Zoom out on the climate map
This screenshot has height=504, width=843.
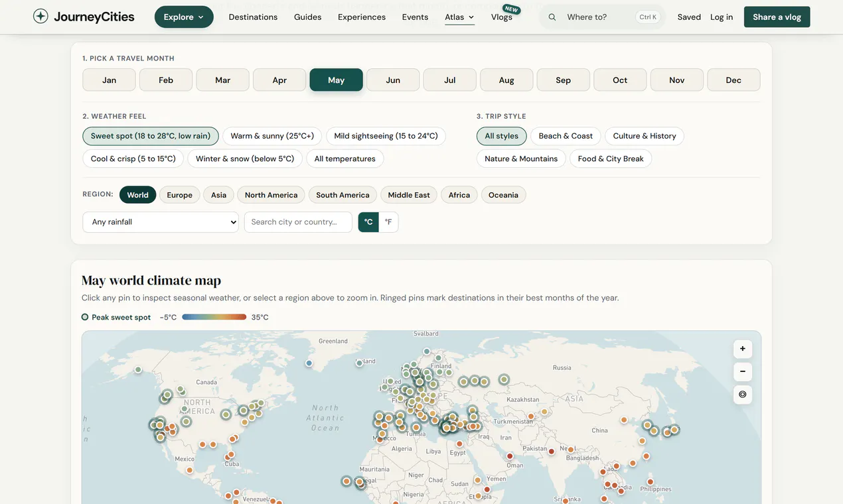pos(742,371)
